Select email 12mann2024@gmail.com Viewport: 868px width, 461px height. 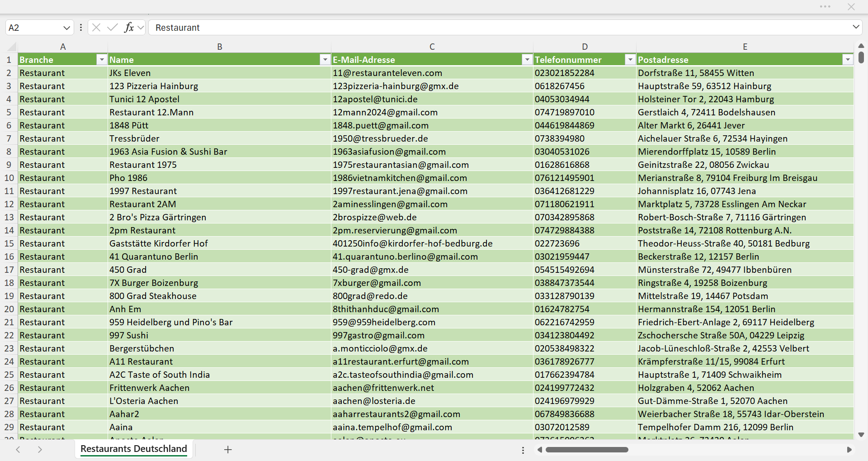(x=432, y=112)
